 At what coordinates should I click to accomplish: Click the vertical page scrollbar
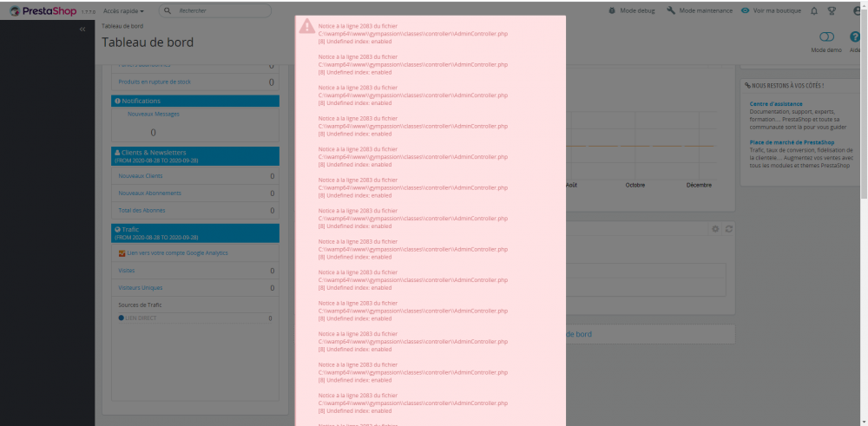click(x=865, y=105)
